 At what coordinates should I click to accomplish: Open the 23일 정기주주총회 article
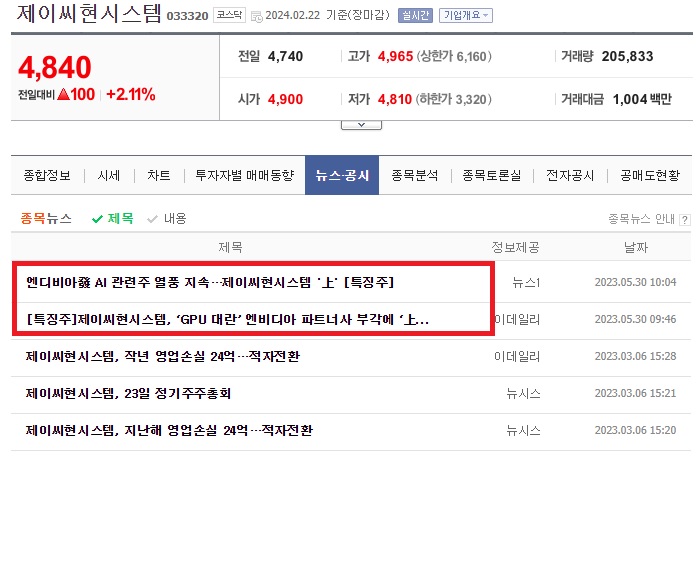pyautogui.click(x=128, y=393)
